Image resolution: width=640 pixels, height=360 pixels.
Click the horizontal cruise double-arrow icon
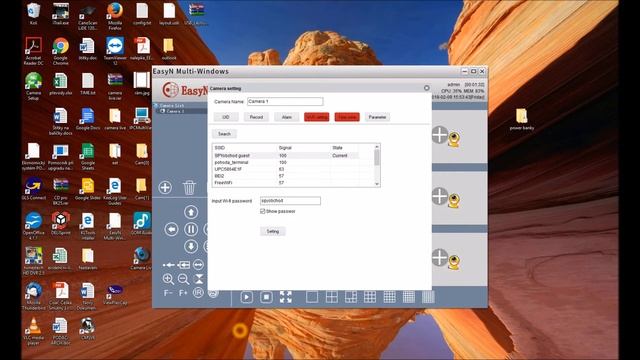coord(198,265)
